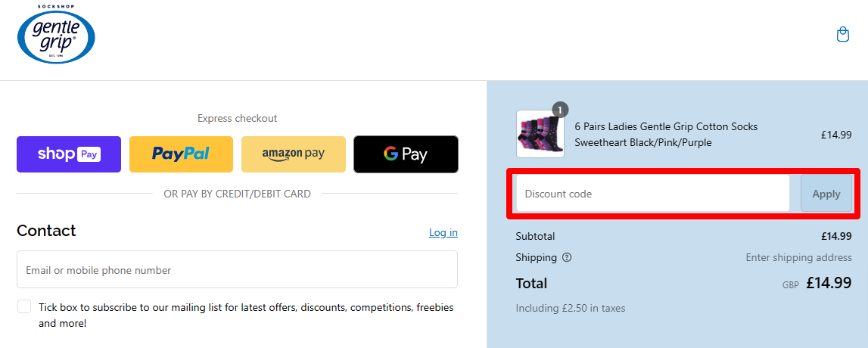Click the Enter shipping address text
This screenshot has width=868, height=348.
click(x=798, y=257)
